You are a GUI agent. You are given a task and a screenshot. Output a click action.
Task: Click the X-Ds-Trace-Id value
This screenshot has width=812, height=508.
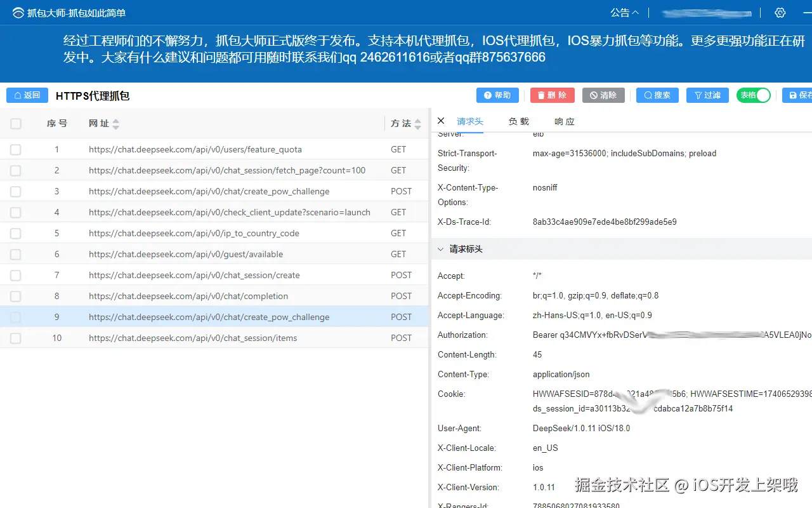click(605, 222)
